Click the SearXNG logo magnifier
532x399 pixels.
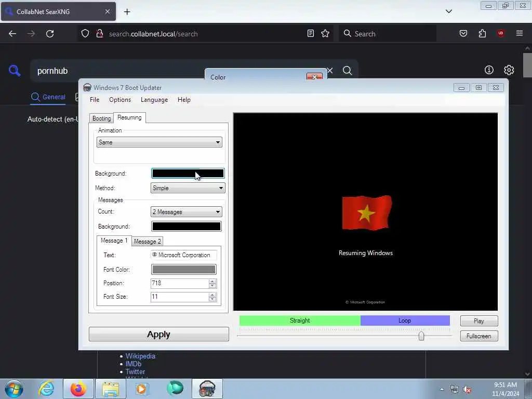[x=15, y=71]
